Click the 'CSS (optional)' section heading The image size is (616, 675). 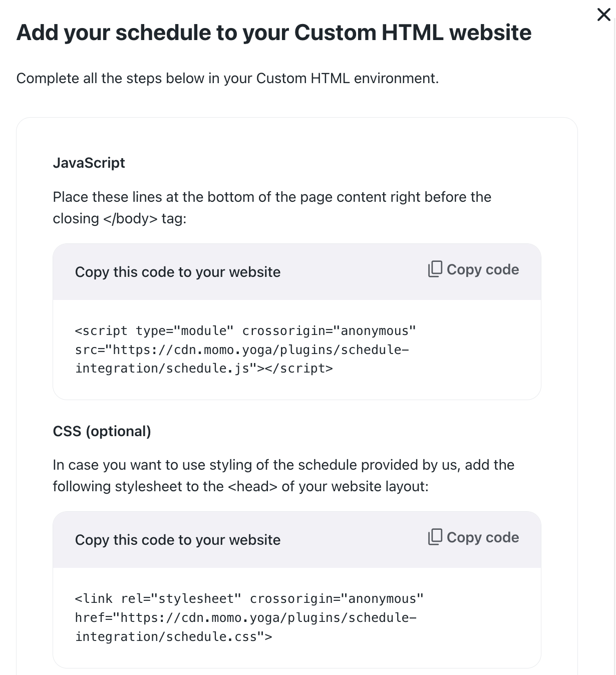(102, 431)
